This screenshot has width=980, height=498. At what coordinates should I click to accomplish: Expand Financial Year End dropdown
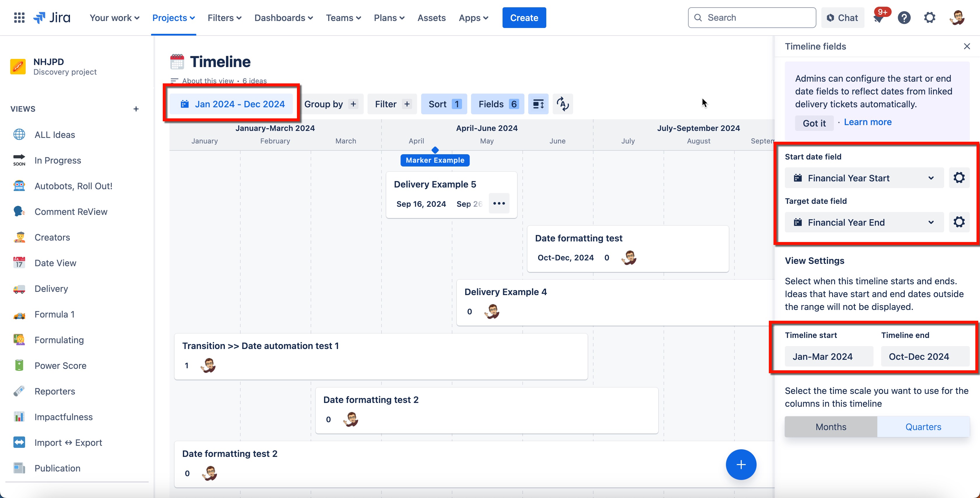864,222
